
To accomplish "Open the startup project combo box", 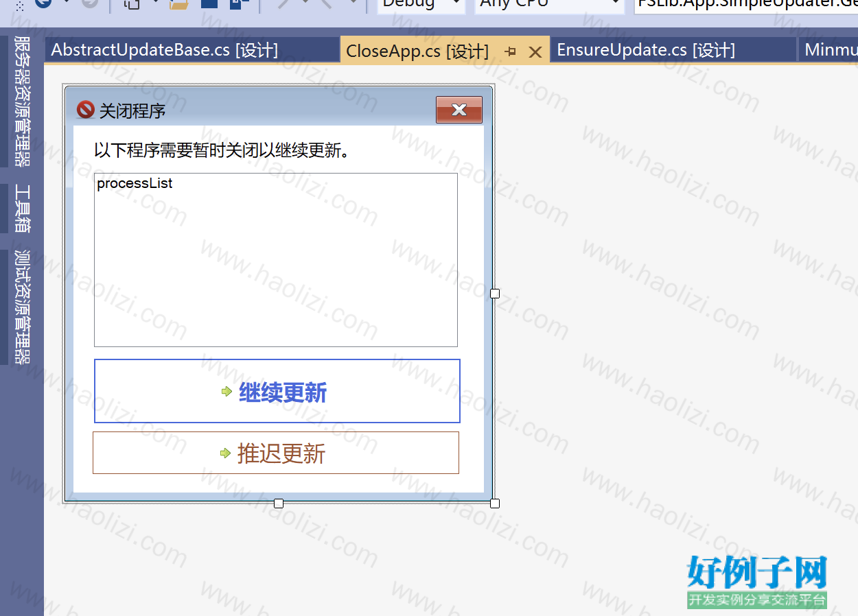I will pyautogui.click(x=745, y=4).
